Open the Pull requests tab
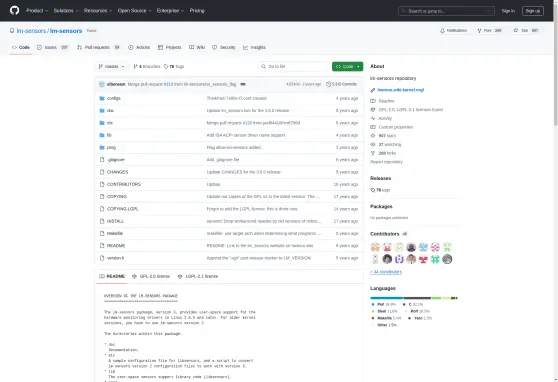This screenshot has height=382, width=558. click(x=98, y=47)
